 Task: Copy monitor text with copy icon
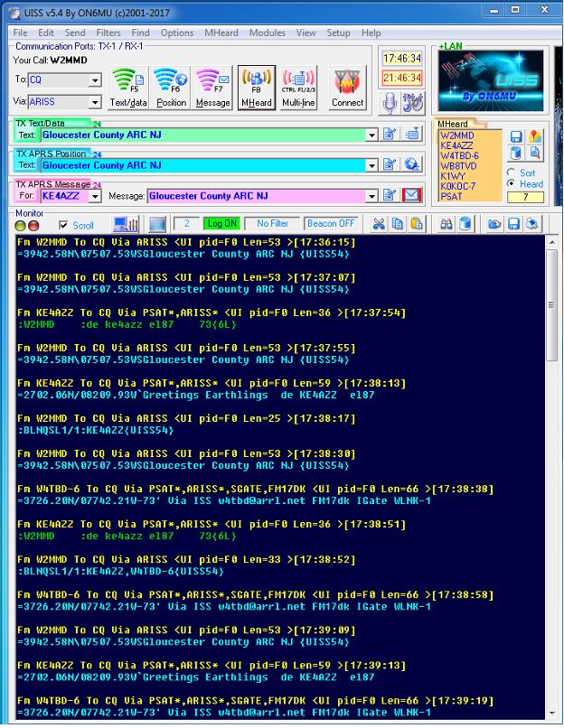398,224
